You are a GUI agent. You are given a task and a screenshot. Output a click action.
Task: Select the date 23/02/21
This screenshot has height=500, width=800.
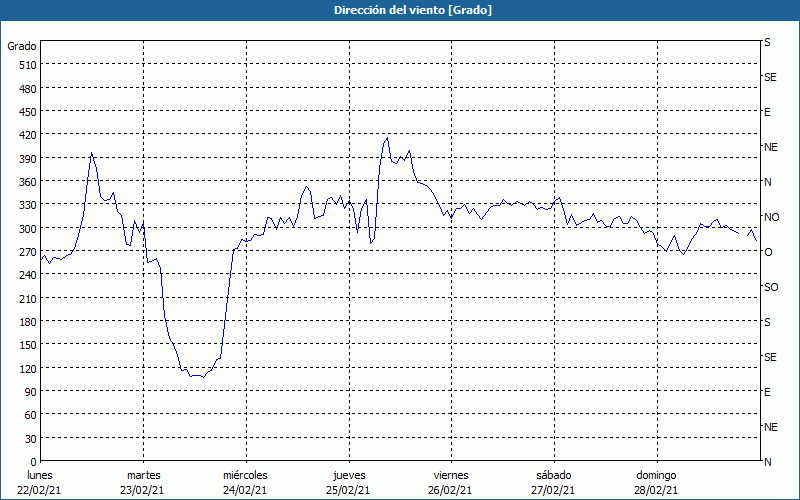[x=142, y=491]
